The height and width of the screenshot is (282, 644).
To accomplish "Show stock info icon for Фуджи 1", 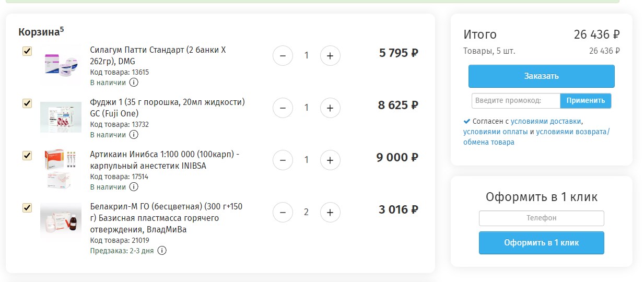I will (134, 135).
